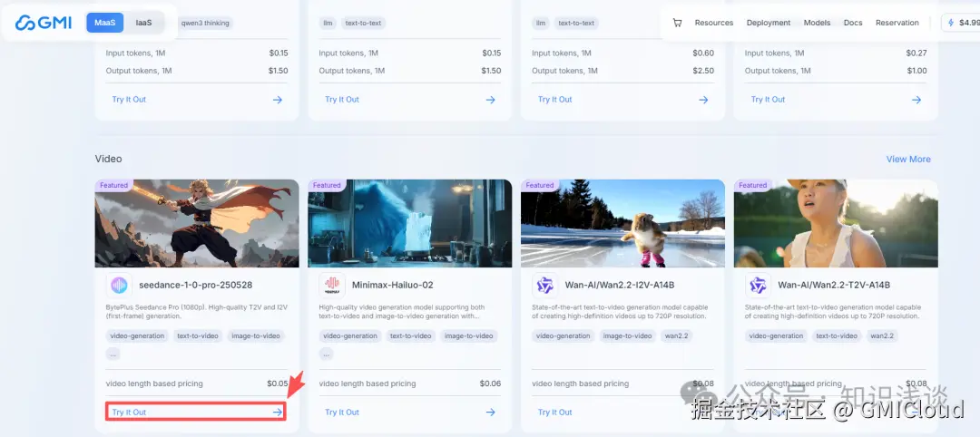Viewport: 980px width, 437px height.
Task: Click Wan-AI/Wan2.2-I2V-A14B title text
Action: [620, 286]
